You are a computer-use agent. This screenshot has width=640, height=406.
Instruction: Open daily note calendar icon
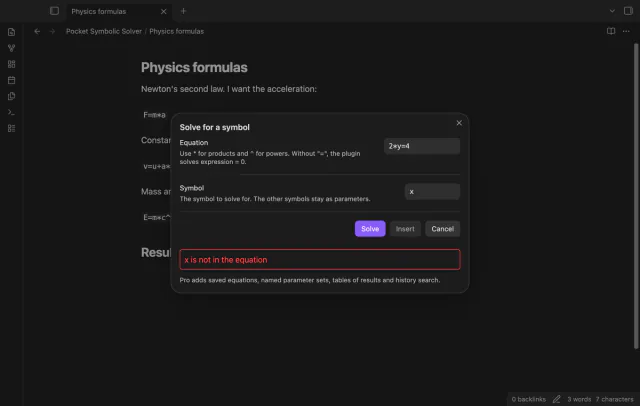click(11, 80)
